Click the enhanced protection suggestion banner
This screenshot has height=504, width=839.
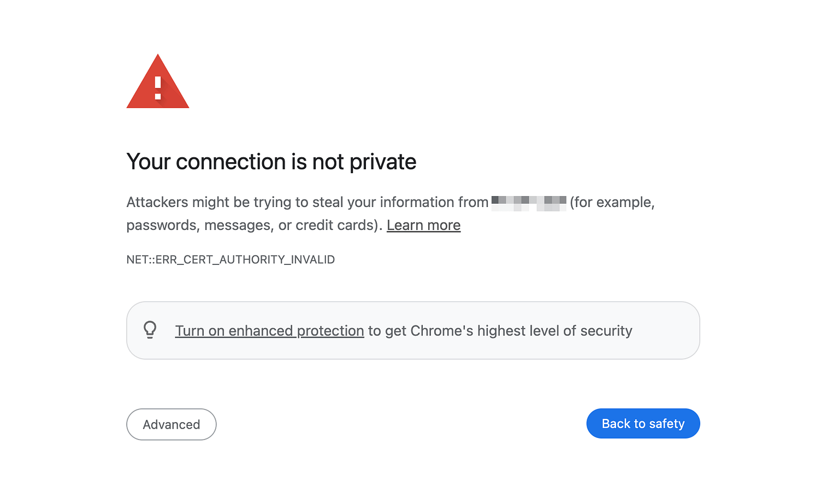coord(413,330)
